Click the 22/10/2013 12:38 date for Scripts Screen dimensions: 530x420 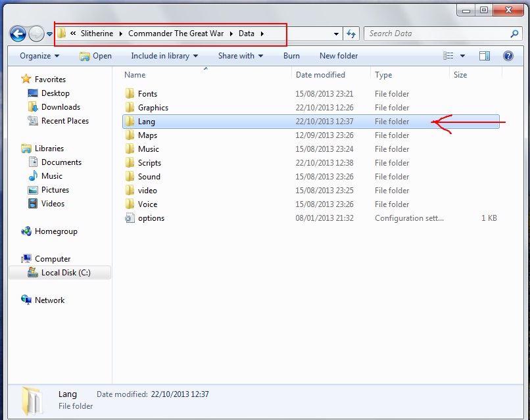324,163
